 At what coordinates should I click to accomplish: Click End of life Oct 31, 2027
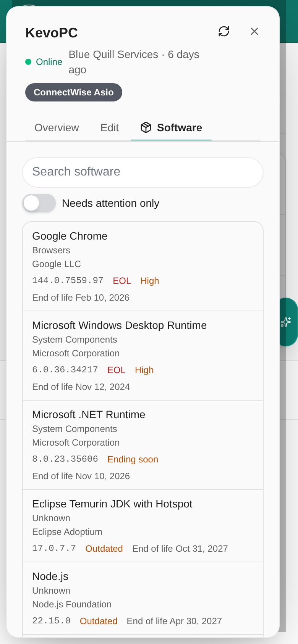180,549
